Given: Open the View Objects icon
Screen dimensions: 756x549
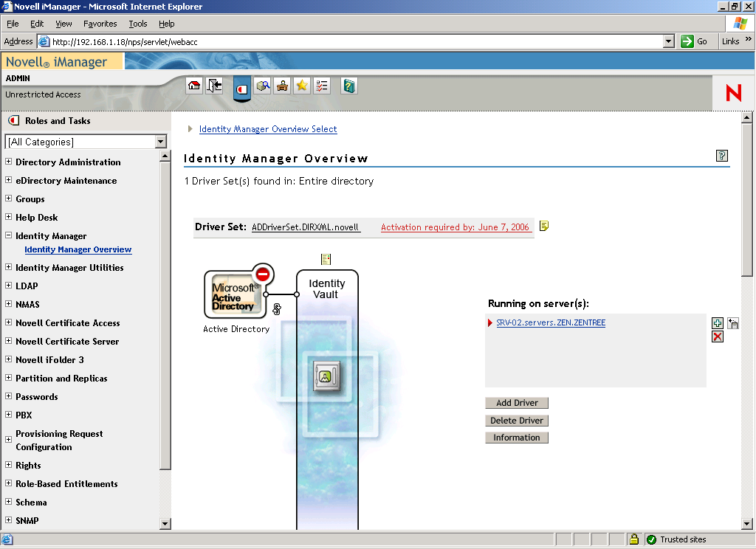Looking at the screenshot, I should click(262, 86).
